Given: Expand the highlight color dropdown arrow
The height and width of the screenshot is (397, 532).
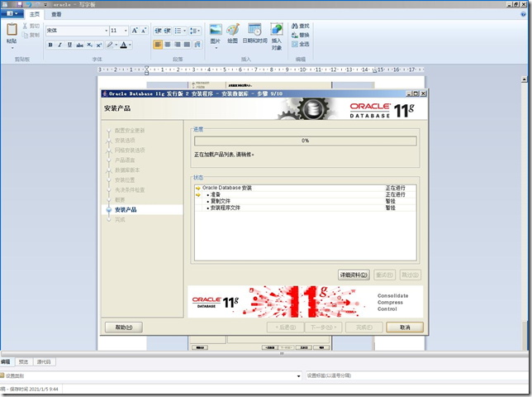Looking at the screenshot, I should click(x=116, y=45).
